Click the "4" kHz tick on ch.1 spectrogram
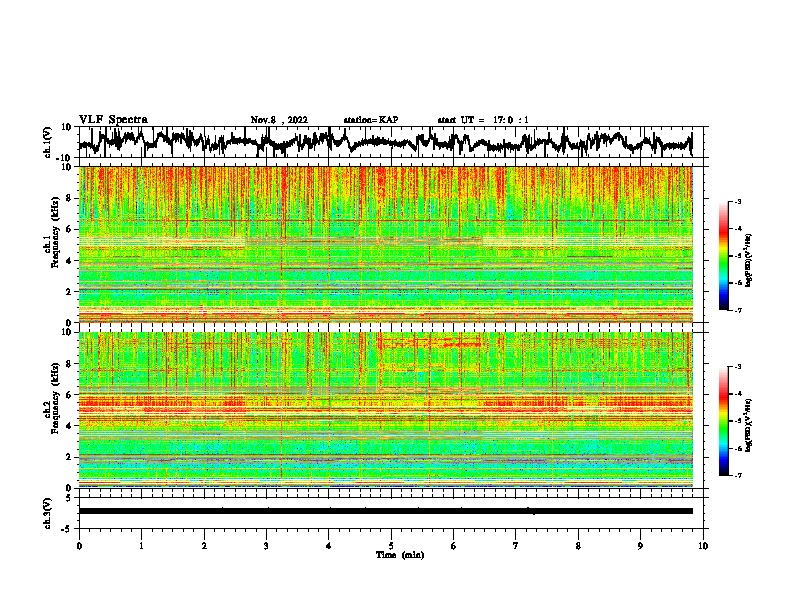Viewport: 792px width, 612px height. [69, 261]
